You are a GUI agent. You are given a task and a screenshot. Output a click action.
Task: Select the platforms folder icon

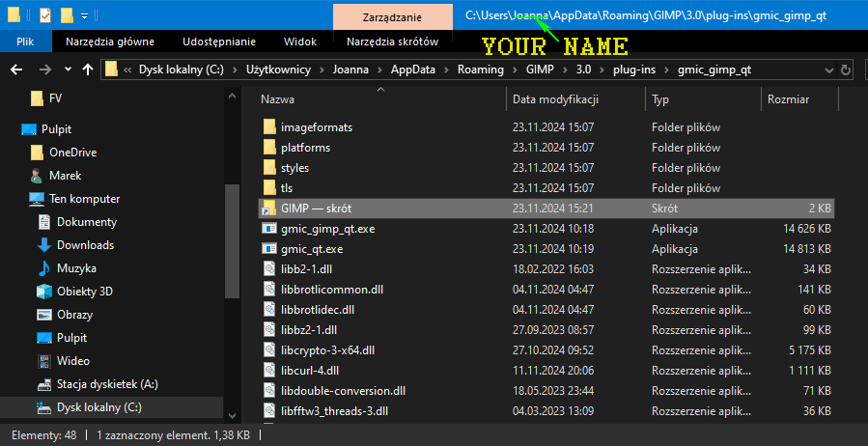pos(269,148)
